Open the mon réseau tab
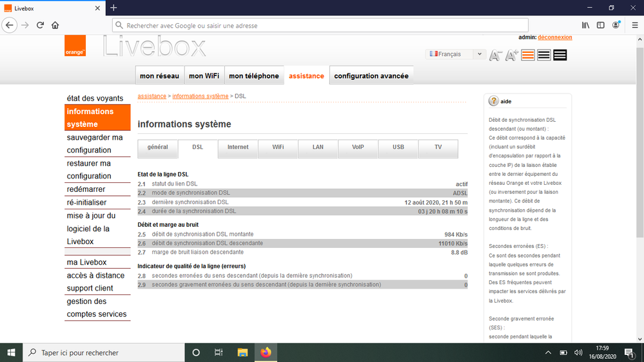 (x=159, y=75)
